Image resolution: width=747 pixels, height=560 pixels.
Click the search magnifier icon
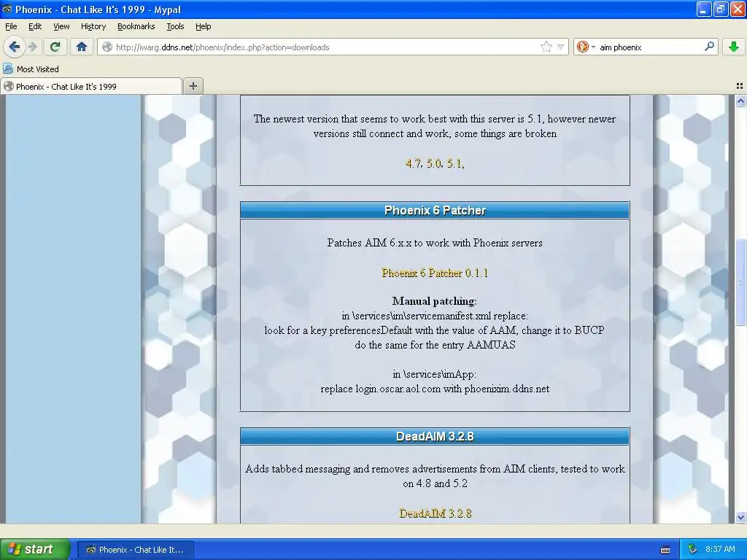[x=709, y=47]
